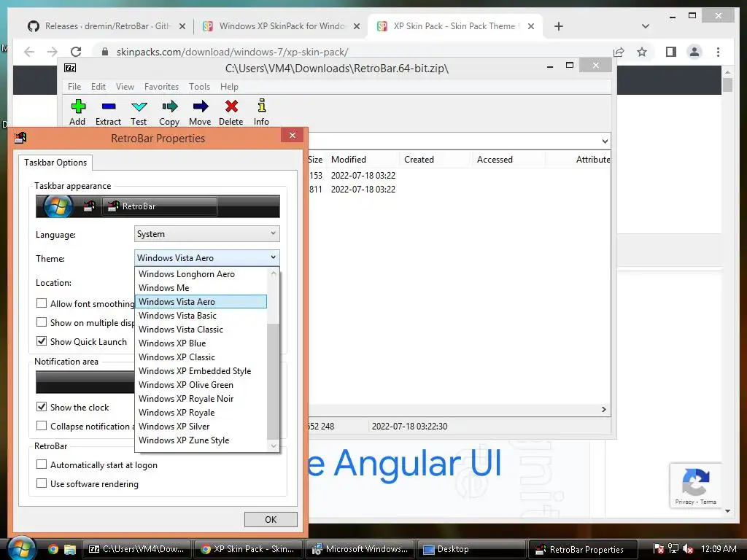Switch to the RetroBar GitHub Releases tab
Image resolution: width=747 pixels, height=560 pixels.
point(107,26)
